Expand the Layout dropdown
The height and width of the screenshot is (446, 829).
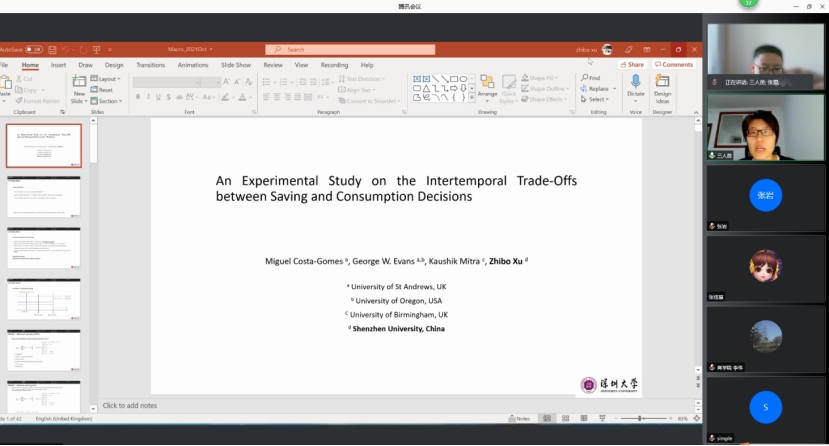(107, 78)
